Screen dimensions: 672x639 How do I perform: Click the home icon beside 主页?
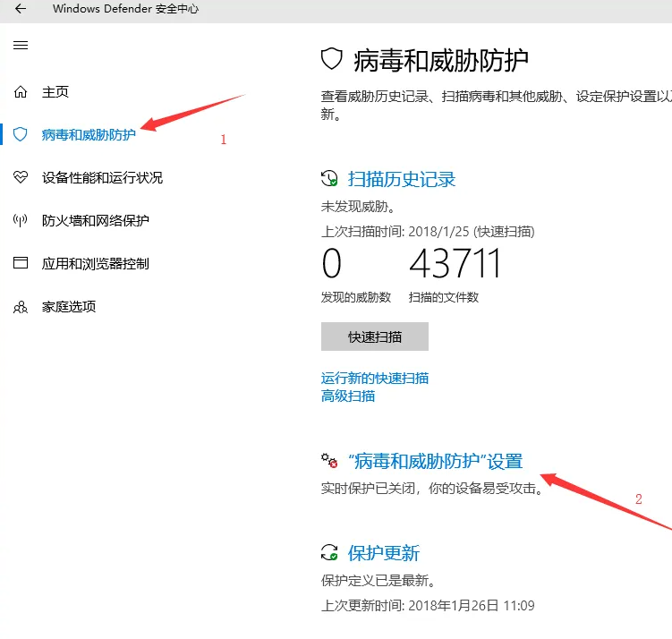coord(21,91)
